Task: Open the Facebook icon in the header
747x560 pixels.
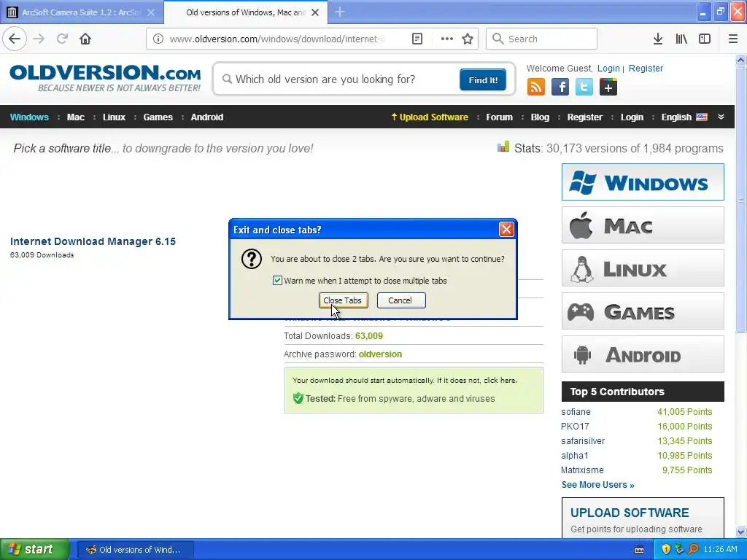Action: (560, 87)
